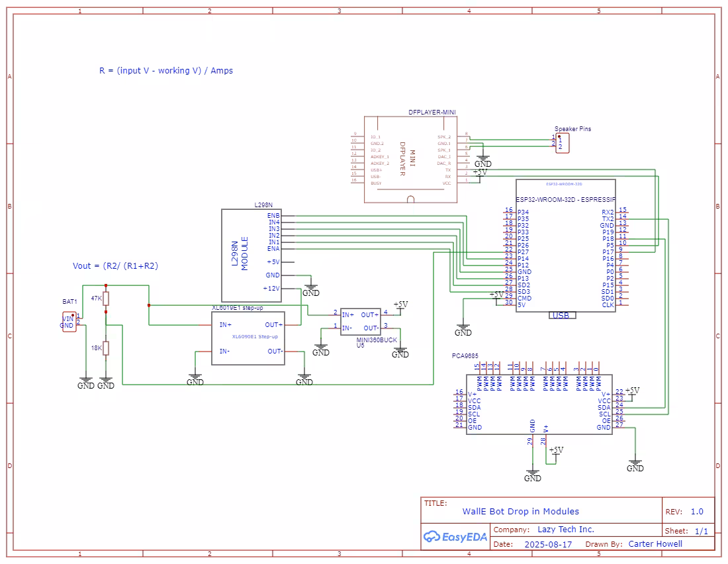Click the IN+ pin on MINI360BUCK
The height and width of the screenshot is (564, 728).
(x=347, y=314)
